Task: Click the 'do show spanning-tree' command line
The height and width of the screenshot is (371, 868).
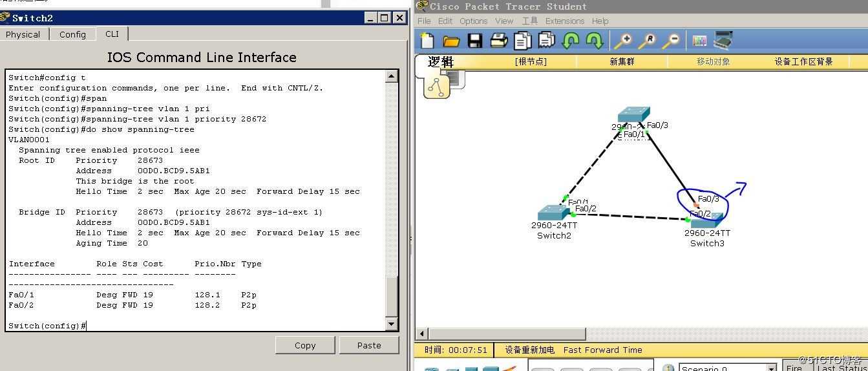Action: 101,129
